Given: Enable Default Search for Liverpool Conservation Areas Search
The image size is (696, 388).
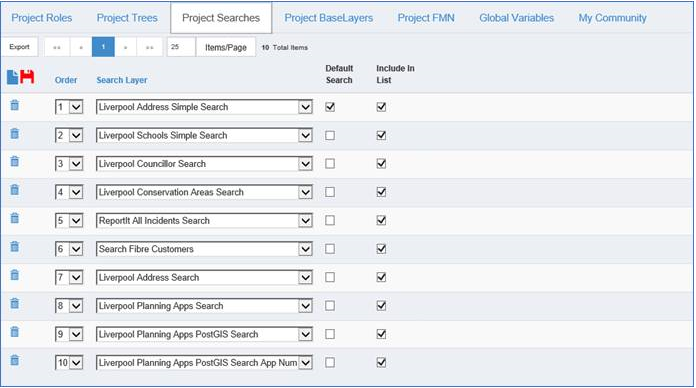Looking at the screenshot, I should click(x=330, y=192).
